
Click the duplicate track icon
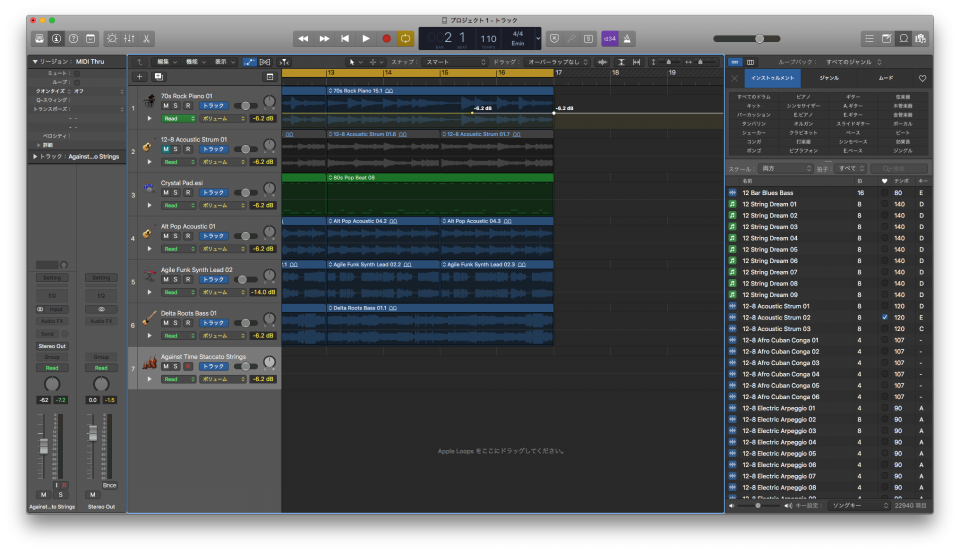click(159, 76)
